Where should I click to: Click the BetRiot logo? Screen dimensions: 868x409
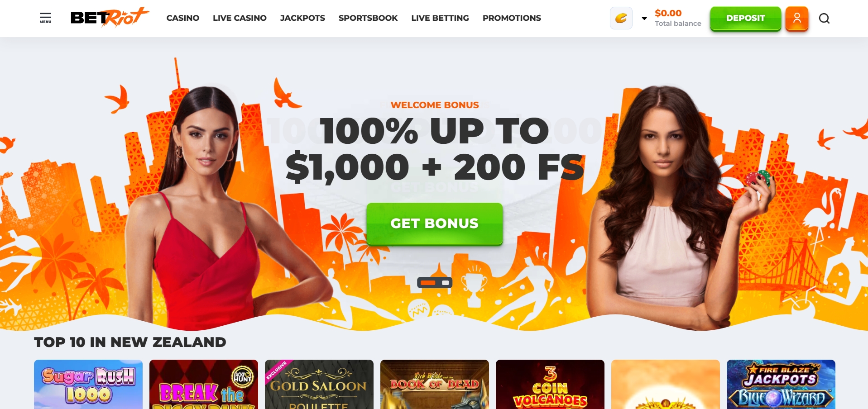(110, 18)
